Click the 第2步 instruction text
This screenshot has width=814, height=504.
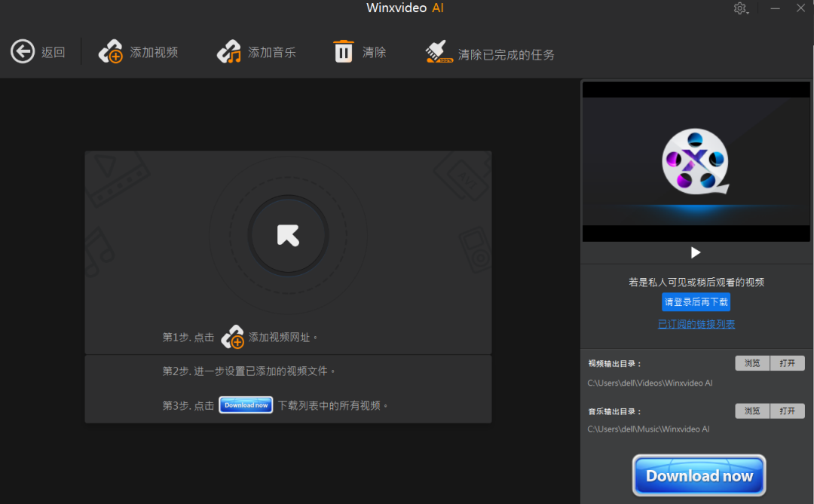[x=249, y=371]
